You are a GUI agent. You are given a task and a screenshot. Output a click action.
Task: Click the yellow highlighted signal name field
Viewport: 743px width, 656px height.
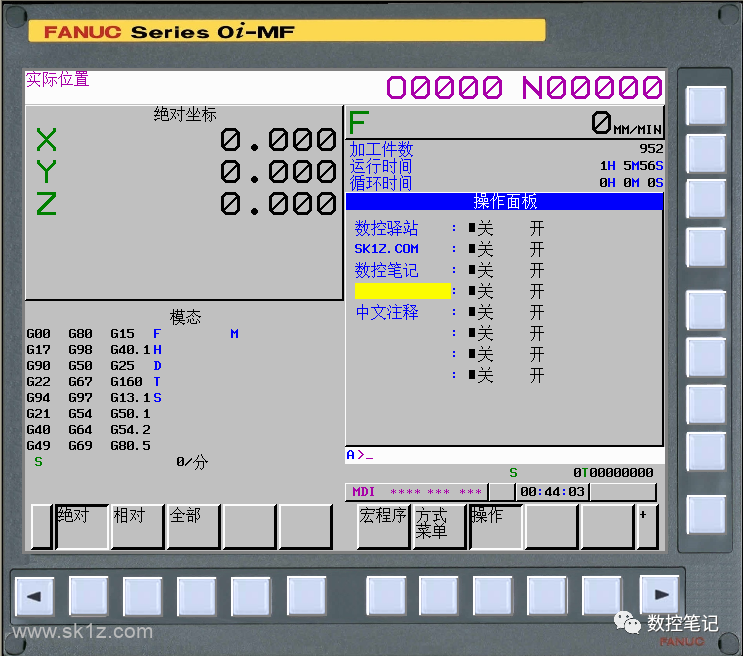click(403, 291)
